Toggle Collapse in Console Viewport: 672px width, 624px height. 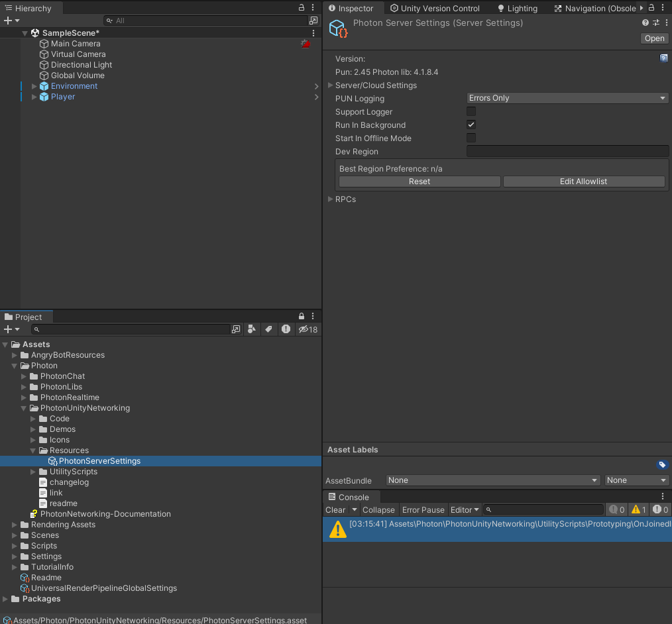378,509
